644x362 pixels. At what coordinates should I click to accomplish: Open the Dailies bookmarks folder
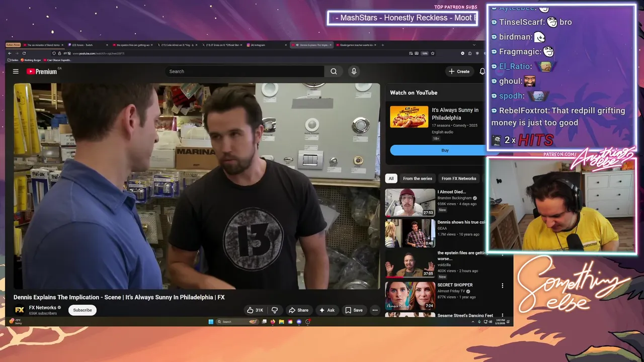click(13, 60)
